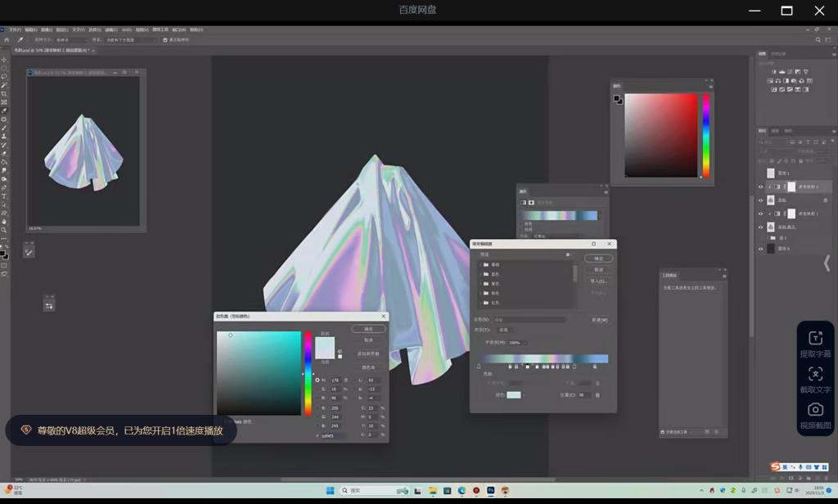Select the Move tool in toolbar

tap(4, 60)
